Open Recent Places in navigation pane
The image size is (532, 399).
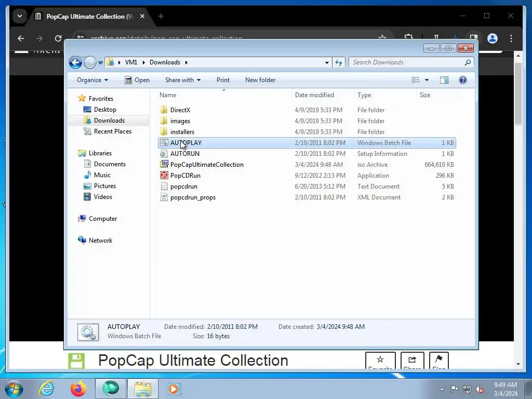[x=113, y=131]
